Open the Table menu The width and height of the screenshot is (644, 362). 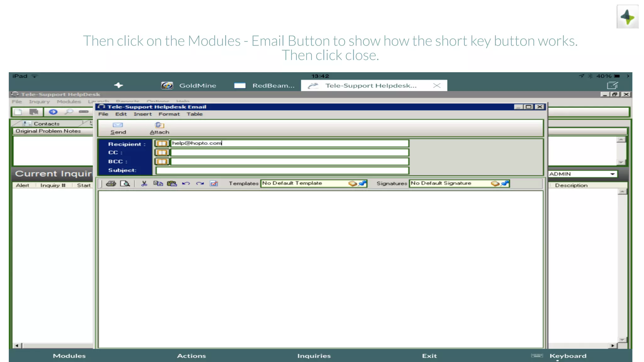(194, 114)
